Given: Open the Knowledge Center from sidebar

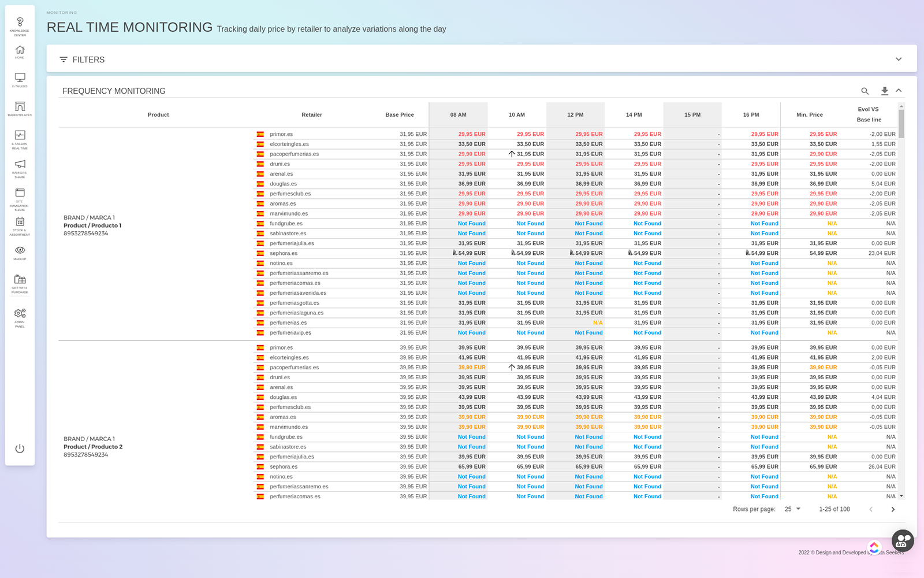Looking at the screenshot, I should [x=20, y=26].
